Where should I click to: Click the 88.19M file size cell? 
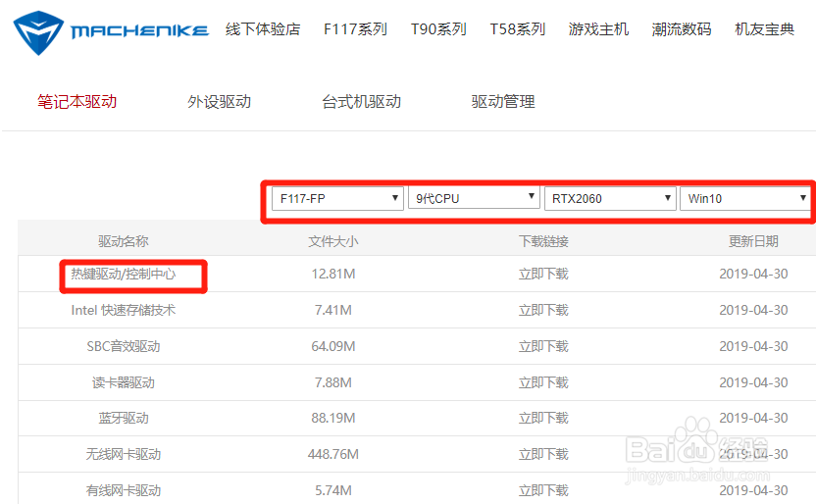pos(333,418)
